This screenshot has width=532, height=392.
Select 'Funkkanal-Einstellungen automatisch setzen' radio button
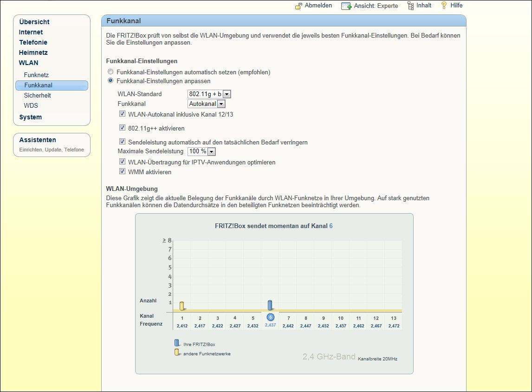110,72
